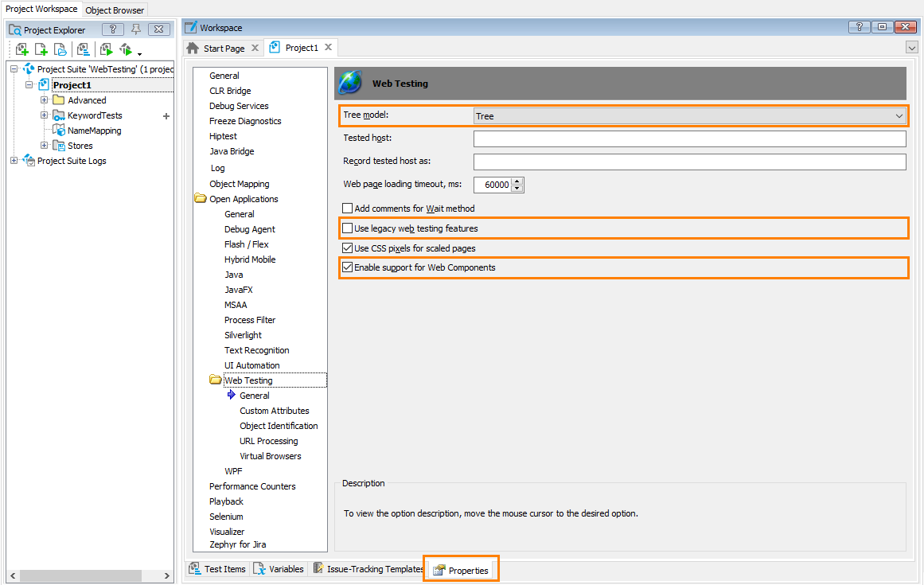Screen dimensions: 924x585
Task: Enable Add comments for Wait method
Action: (x=347, y=208)
